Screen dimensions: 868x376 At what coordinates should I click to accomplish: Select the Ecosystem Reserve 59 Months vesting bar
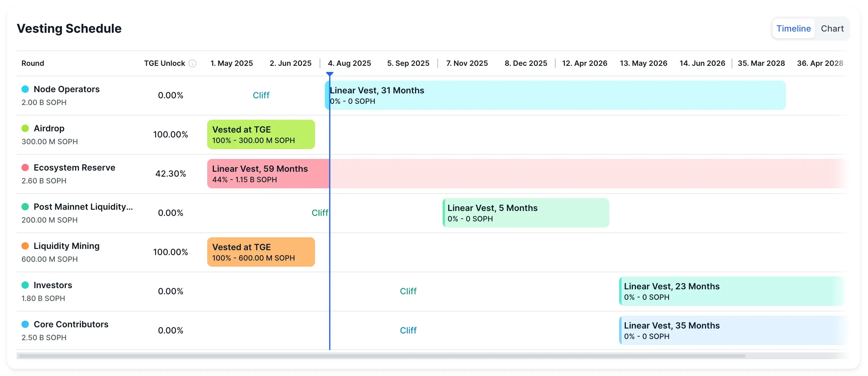tap(266, 173)
